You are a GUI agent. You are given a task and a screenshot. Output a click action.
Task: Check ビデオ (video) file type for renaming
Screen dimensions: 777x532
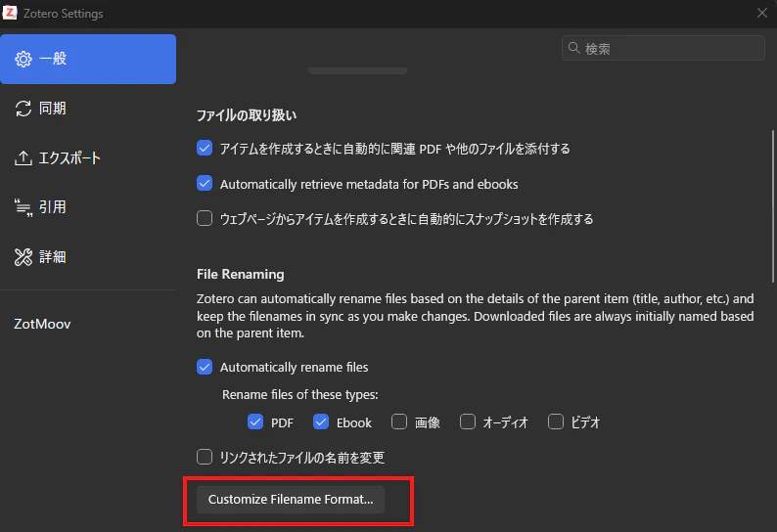click(x=556, y=422)
